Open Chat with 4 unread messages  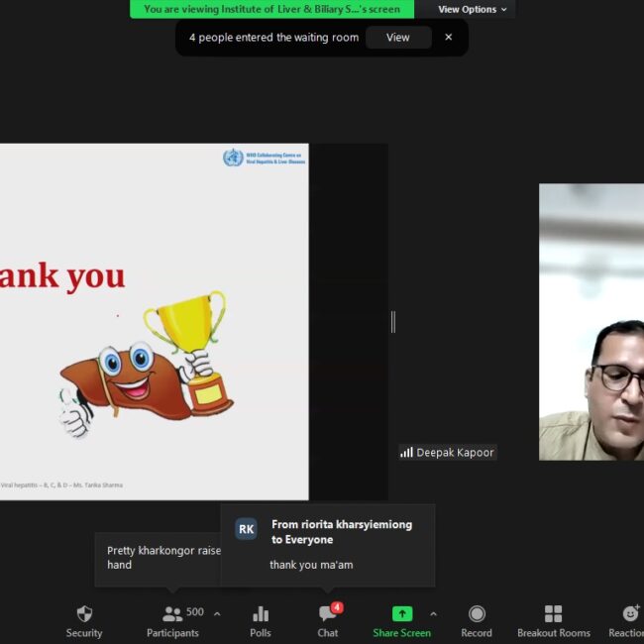(x=328, y=614)
